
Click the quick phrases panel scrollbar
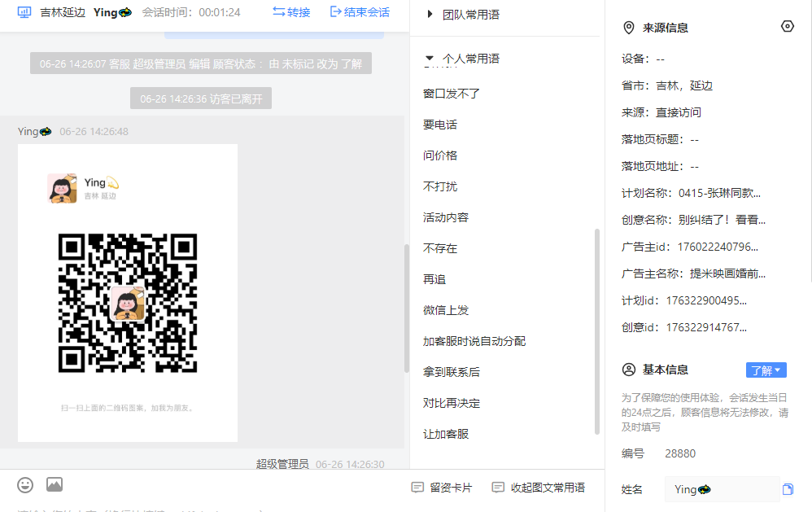click(597, 331)
